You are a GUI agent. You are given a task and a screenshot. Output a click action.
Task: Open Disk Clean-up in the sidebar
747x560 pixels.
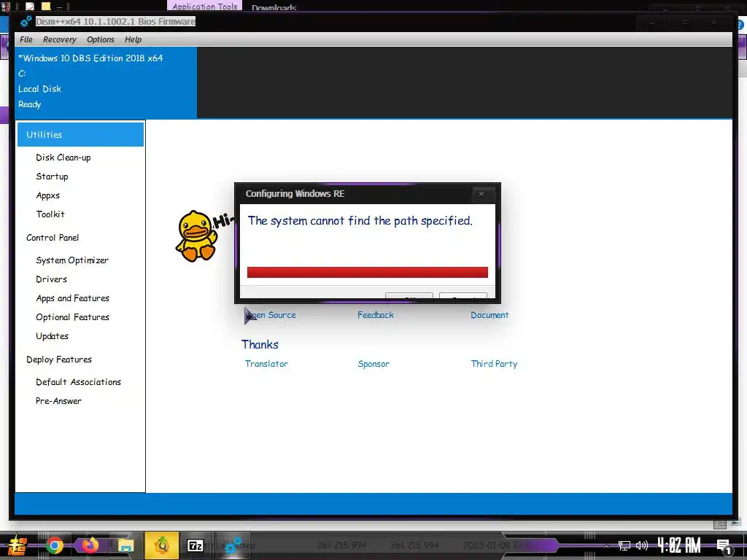coord(63,157)
